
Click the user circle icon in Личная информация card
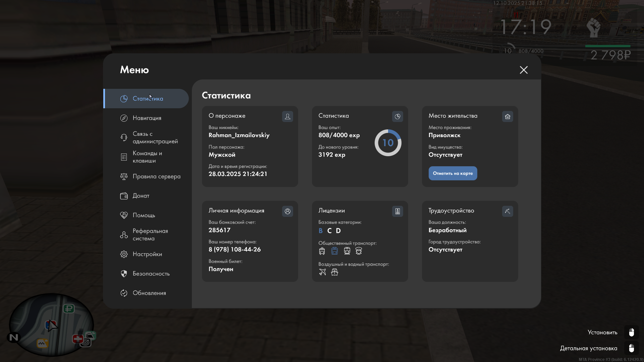287,211
